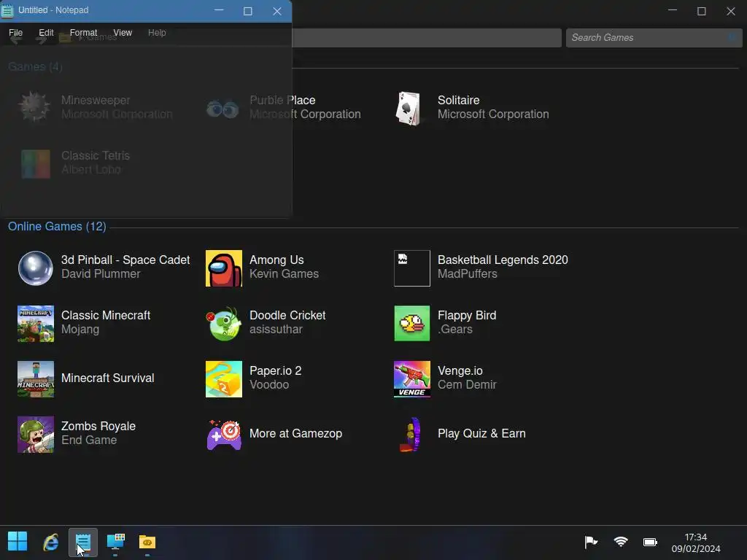Image resolution: width=747 pixels, height=560 pixels.
Task: Open Basketball Legends 2020 broken thumbnail
Action: pos(411,268)
